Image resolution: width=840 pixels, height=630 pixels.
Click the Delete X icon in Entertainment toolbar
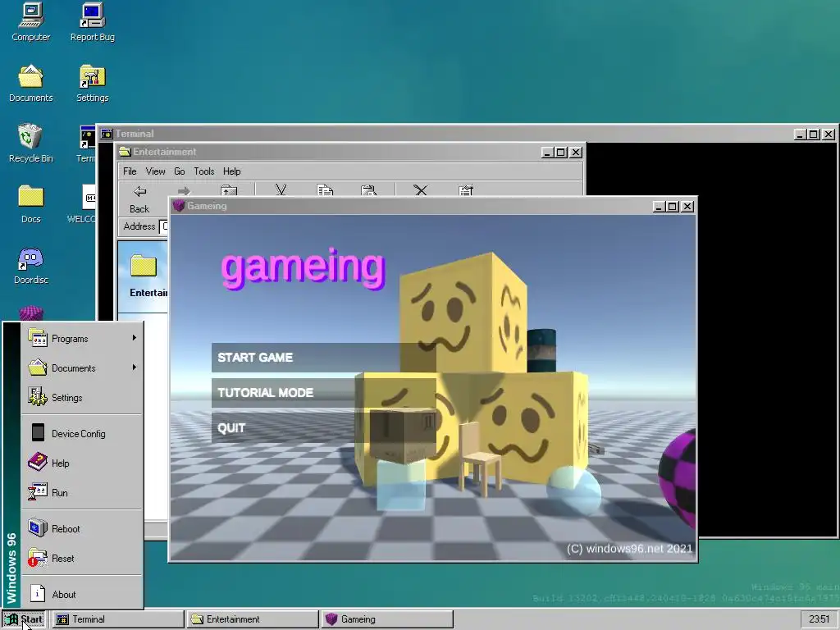point(421,190)
